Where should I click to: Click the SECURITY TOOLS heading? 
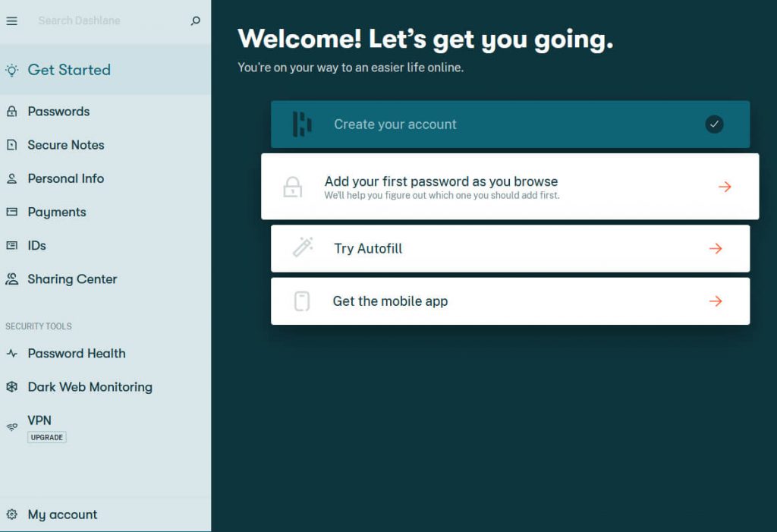pyautogui.click(x=39, y=326)
